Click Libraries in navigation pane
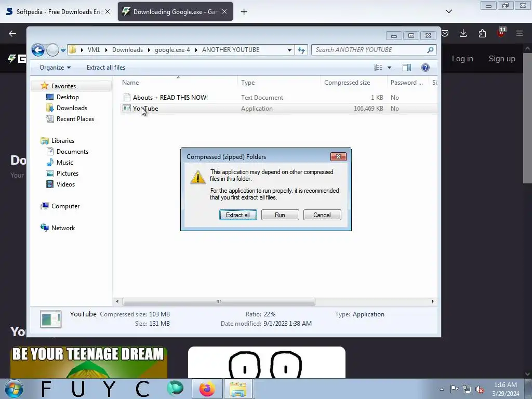Image resolution: width=532 pixels, height=399 pixels. pos(62,140)
